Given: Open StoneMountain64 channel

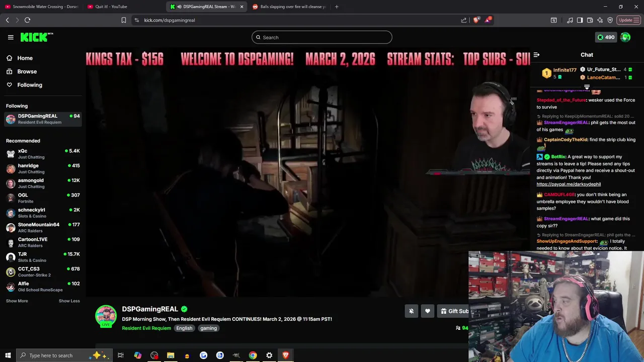Looking at the screenshot, I should point(43,227).
